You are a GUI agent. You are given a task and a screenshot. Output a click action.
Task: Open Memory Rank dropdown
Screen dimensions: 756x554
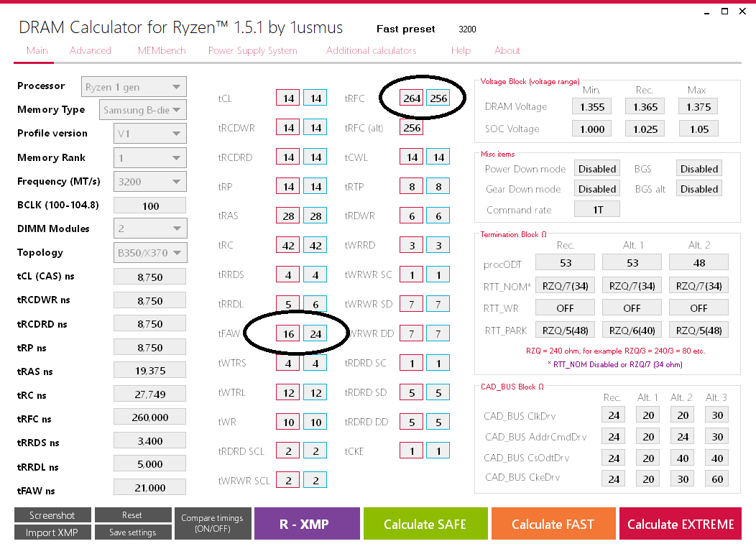(x=150, y=157)
